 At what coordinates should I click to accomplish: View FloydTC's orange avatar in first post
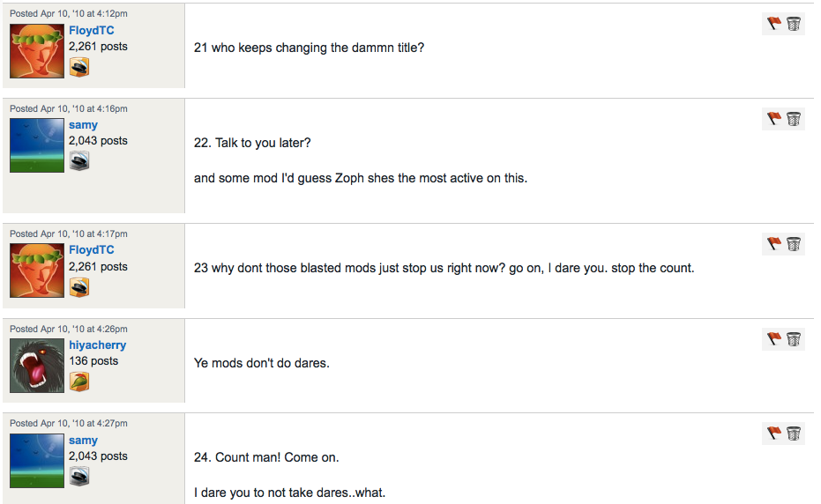37,51
